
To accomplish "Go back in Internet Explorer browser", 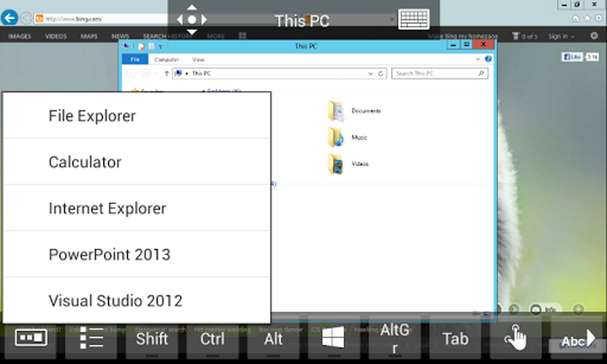I will (x=10, y=18).
